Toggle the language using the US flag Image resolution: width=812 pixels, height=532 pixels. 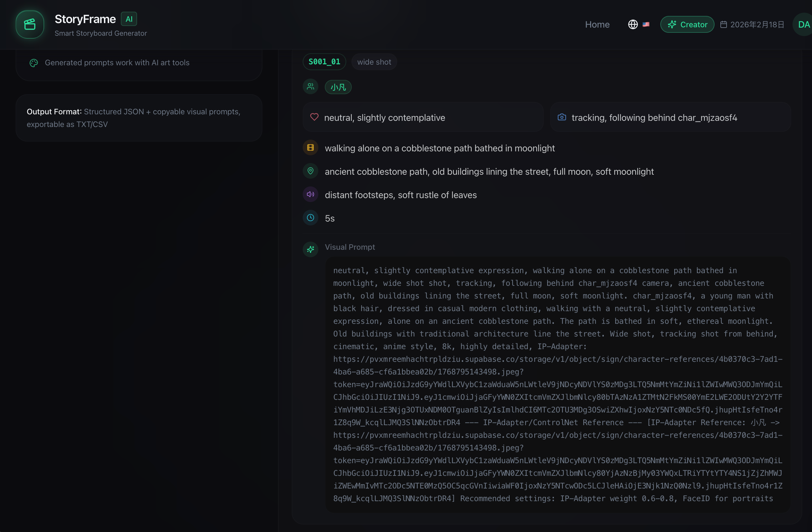646,24
